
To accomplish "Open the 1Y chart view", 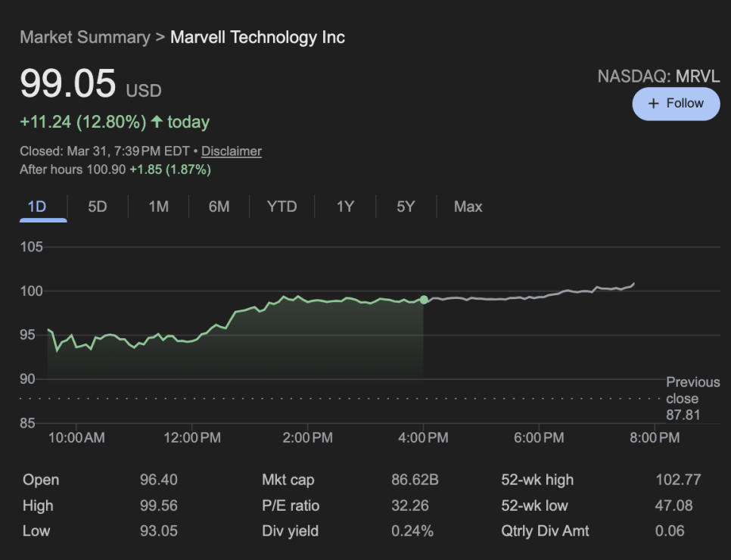I will click(345, 207).
